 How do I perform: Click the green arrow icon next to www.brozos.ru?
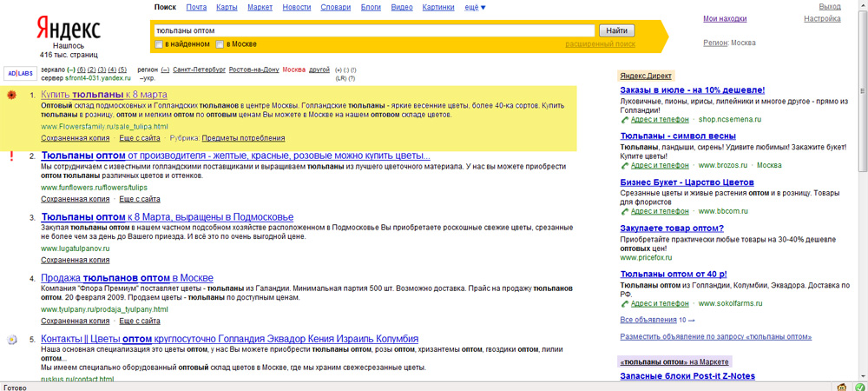click(x=625, y=166)
